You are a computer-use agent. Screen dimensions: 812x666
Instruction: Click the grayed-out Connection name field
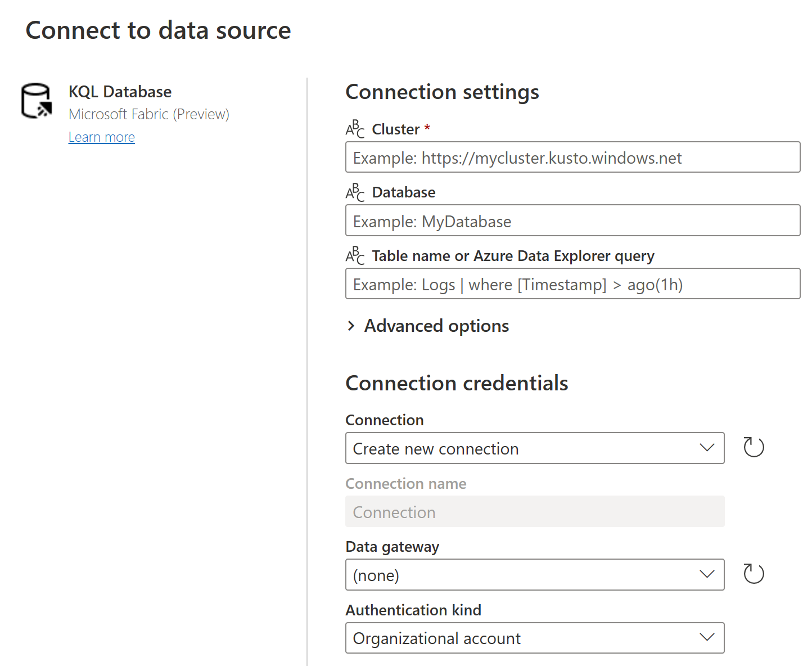click(534, 512)
